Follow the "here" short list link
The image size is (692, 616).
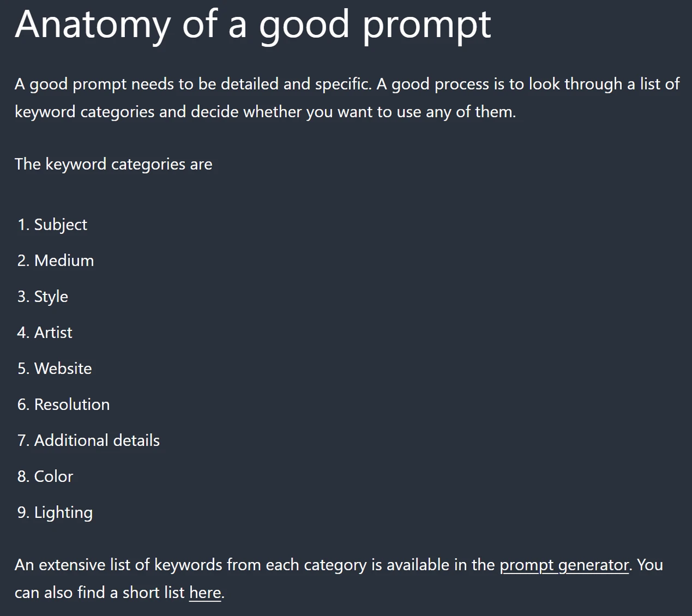[205, 593]
